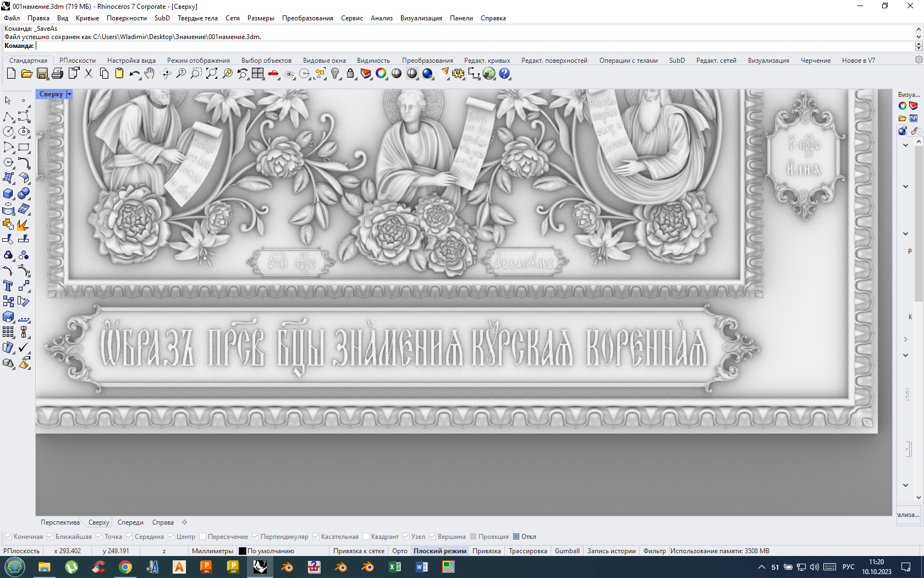The width and height of the screenshot is (924, 578).
Task: Open the Визуализация menu
Action: click(x=421, y=18)
